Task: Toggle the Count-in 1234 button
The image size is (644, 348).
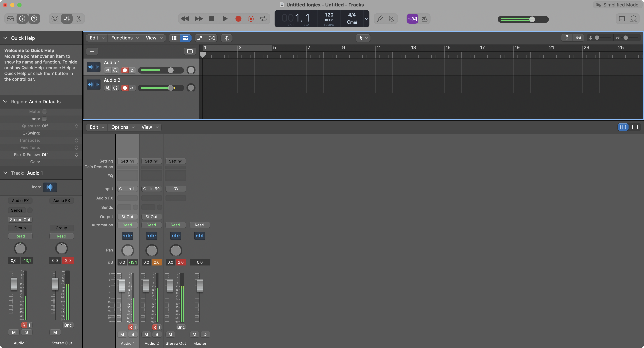Action: 412,19
